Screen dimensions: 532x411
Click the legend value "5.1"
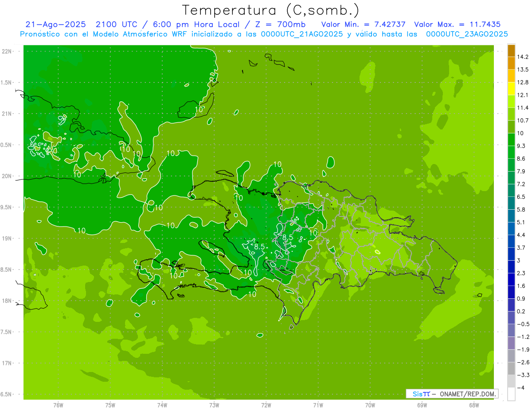521,222
